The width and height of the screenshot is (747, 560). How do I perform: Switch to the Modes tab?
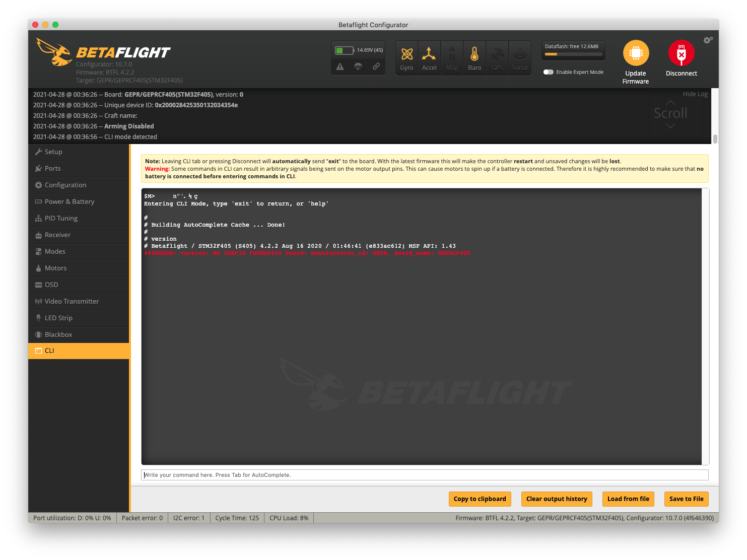(79, 251)
